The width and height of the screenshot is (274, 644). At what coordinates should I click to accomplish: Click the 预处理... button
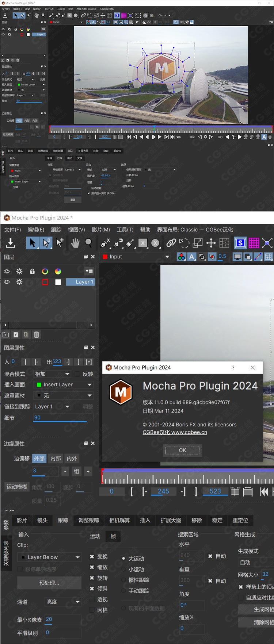tap(49, 583)
